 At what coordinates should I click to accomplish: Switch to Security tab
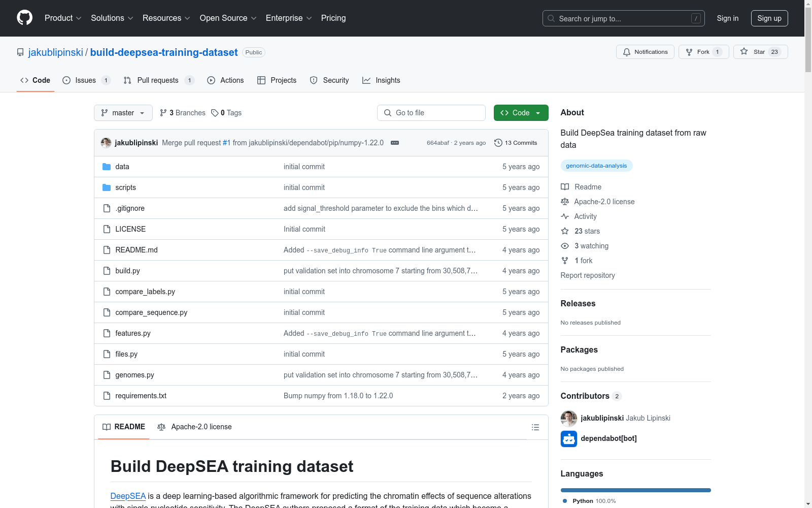tap(329, 80)
